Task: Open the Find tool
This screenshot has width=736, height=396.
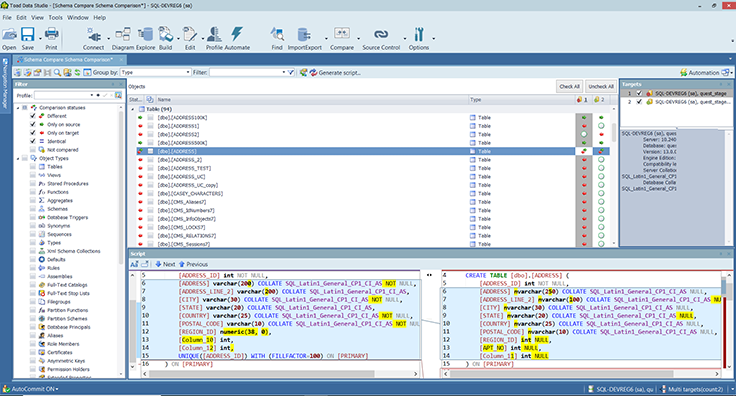Action: pos(277,35)
